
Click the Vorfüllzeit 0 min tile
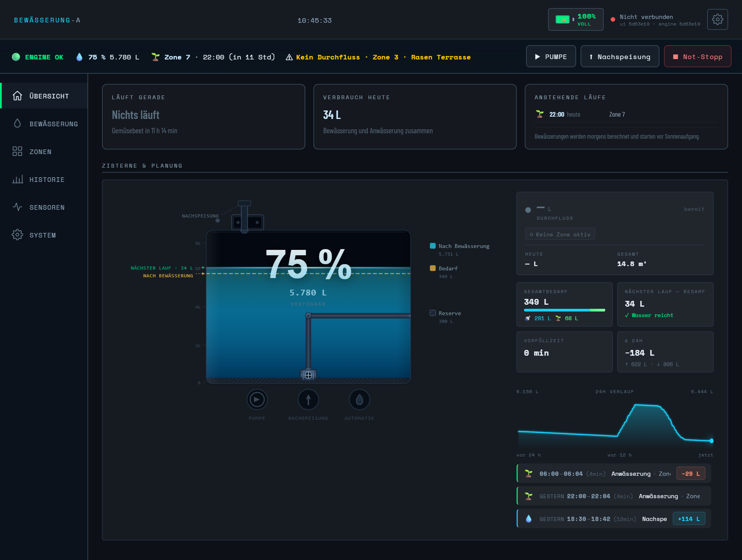[565, 352]
